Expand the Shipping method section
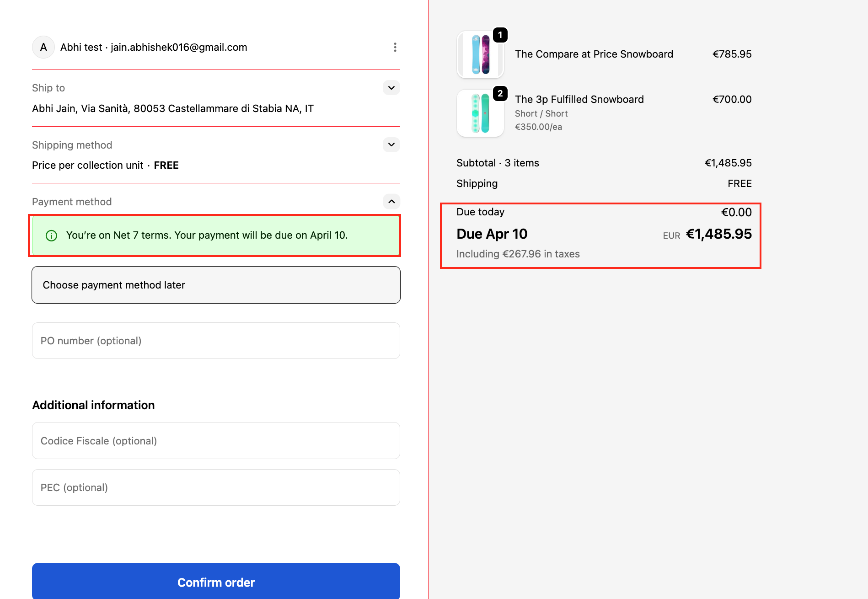The height and width of the screenshot is (599, 868). [391, 145]
